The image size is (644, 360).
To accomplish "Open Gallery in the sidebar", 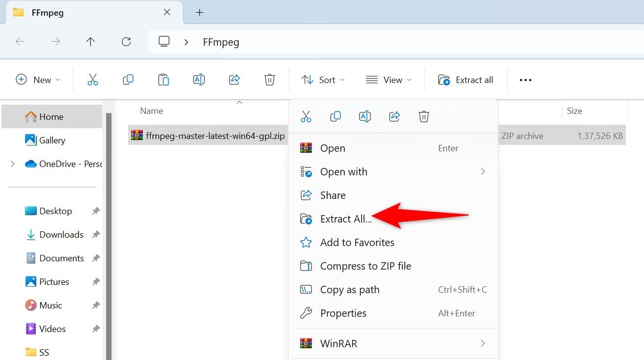I will click(52, 140).
